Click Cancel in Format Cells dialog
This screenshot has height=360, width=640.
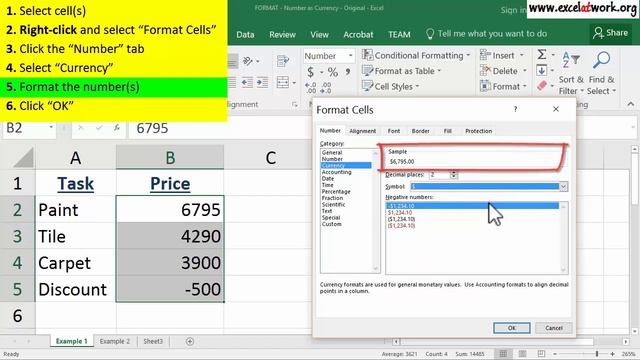coord(553,328)
